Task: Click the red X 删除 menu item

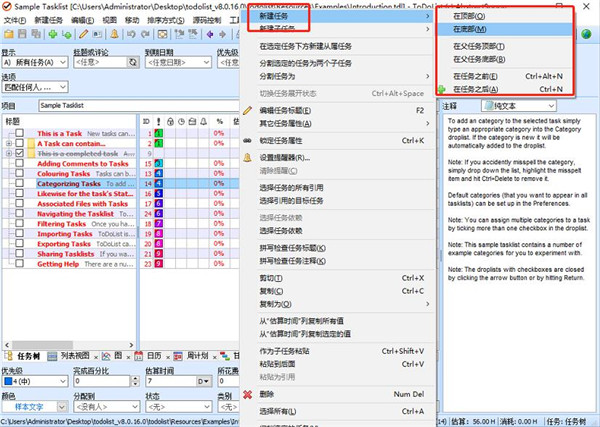Action: tap(248, 394)
